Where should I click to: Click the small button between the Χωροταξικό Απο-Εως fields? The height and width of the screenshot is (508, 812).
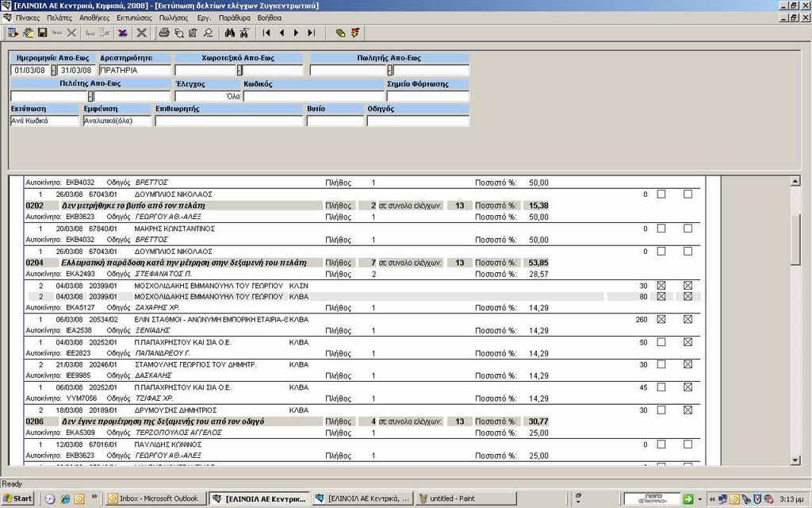[x=239, y=70]
